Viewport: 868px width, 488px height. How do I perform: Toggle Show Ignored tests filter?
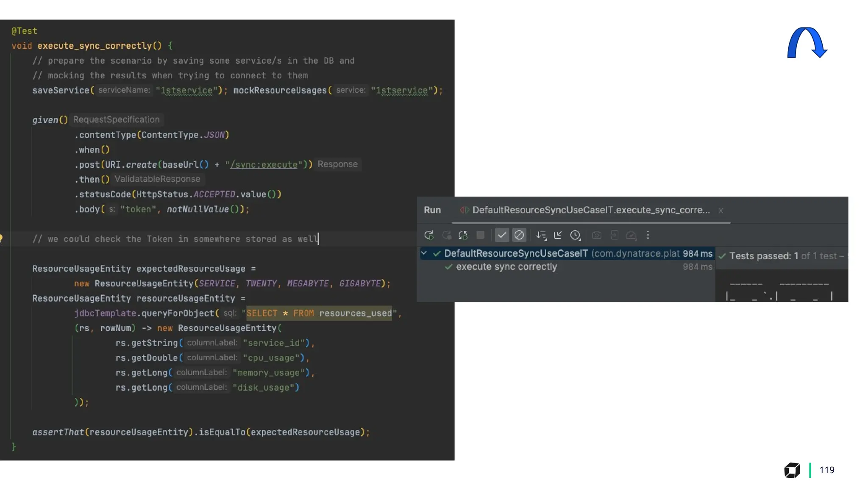click(x=519, y=235)
